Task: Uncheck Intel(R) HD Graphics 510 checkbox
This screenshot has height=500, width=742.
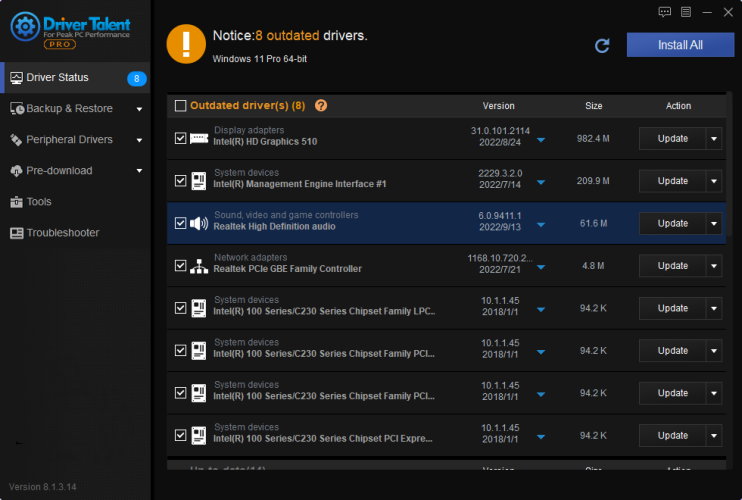Action: click(x=180, y=138)
